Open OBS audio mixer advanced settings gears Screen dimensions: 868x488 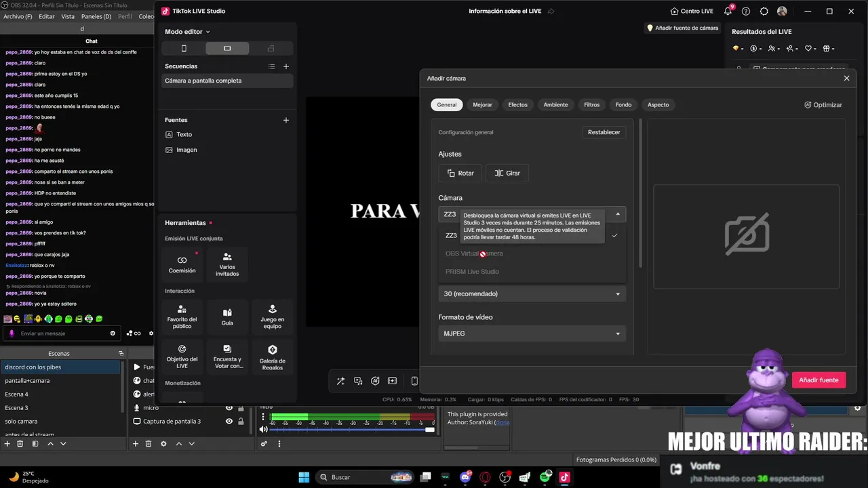pyautogui.click(x=264, y=443)
